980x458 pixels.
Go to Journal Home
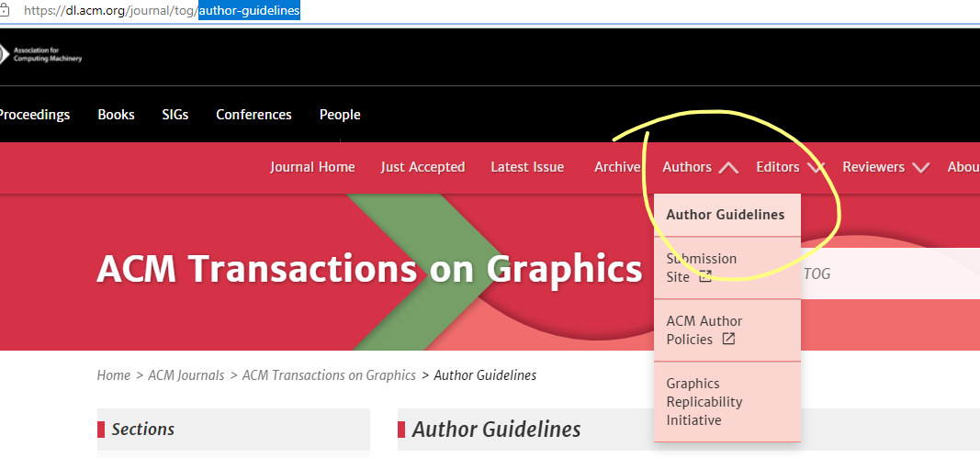click(x=312, y=167)
